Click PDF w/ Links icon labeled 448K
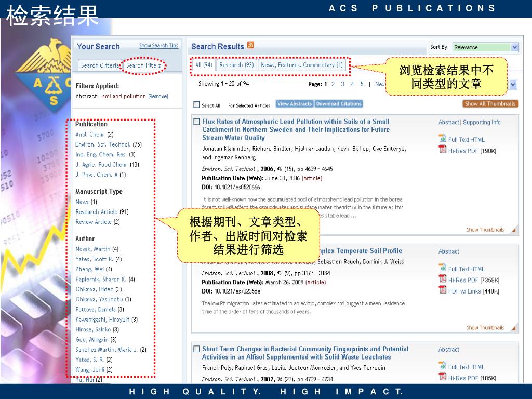Screen dimensions: 532x399 click(443, 290)
